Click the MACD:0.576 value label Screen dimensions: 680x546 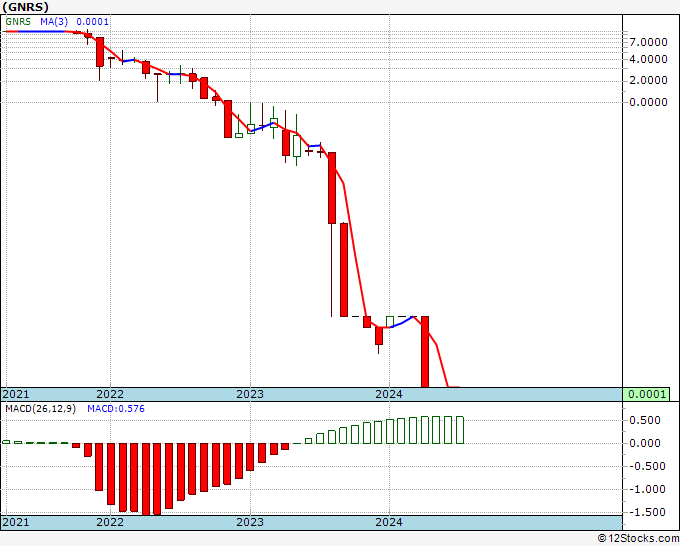point(116,409)
